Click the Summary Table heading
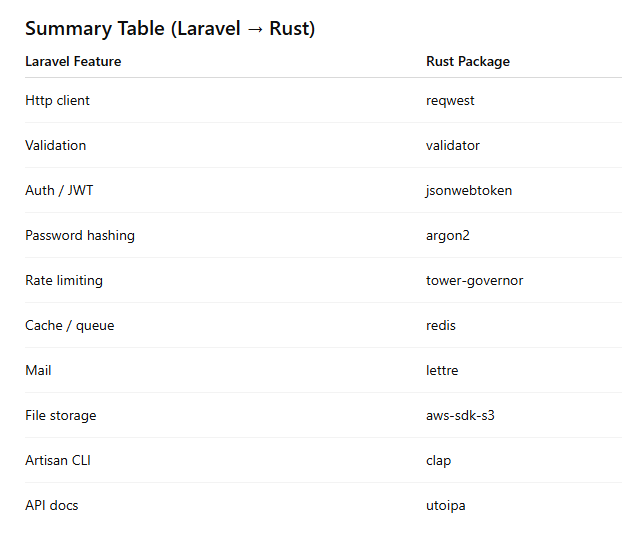Viewport: 622px width, 533px height. click(x=170, y=29)
